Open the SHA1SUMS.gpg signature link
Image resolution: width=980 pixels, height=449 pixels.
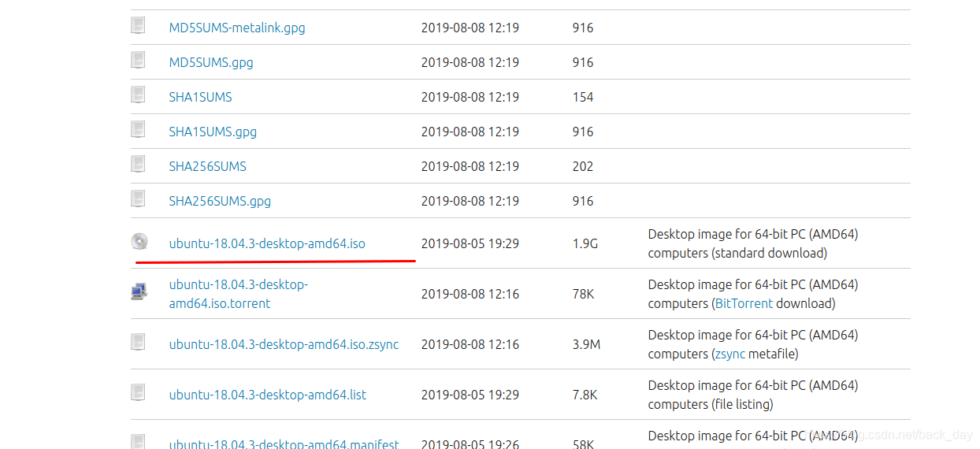(213, 132)
